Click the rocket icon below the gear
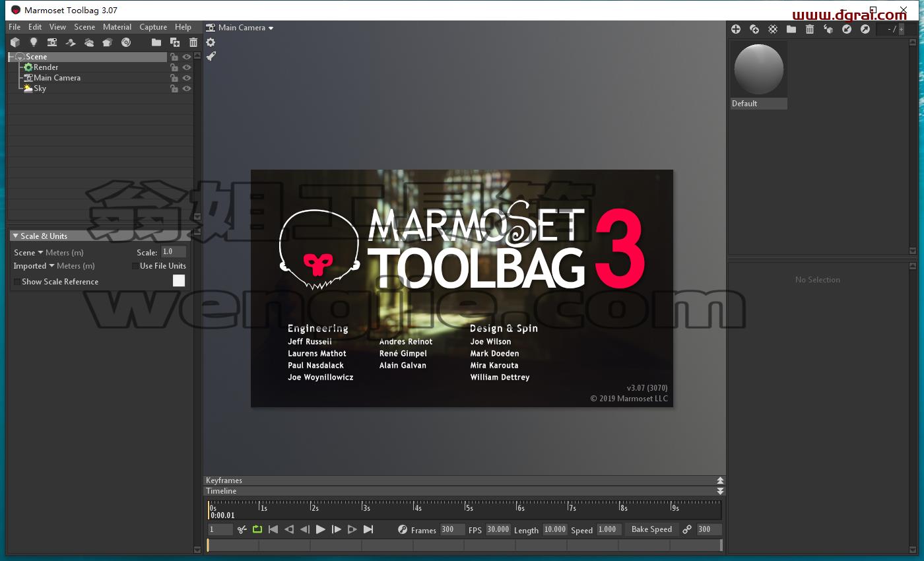 click(211, 56)
